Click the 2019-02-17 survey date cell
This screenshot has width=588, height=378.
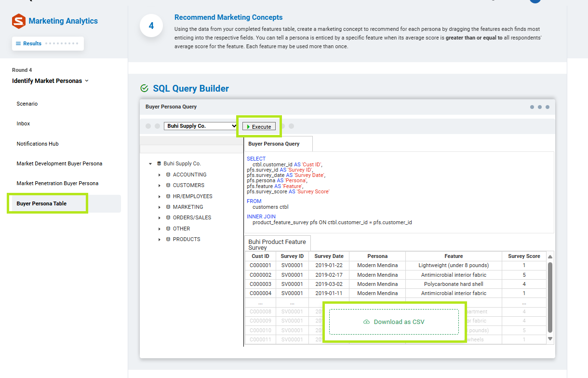tap(329, 275)
